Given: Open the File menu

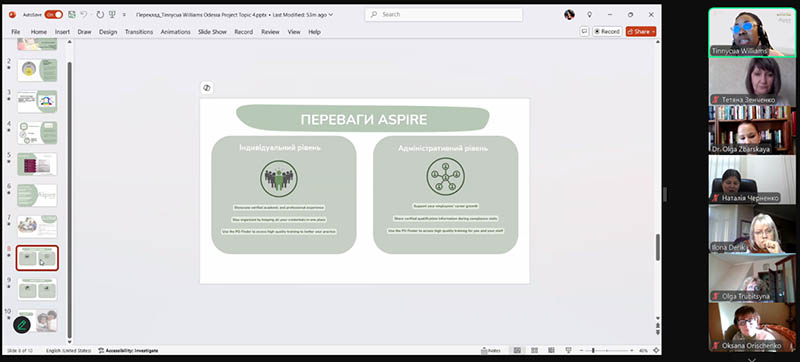Looking at the screenshot, I should pos(16,32).
